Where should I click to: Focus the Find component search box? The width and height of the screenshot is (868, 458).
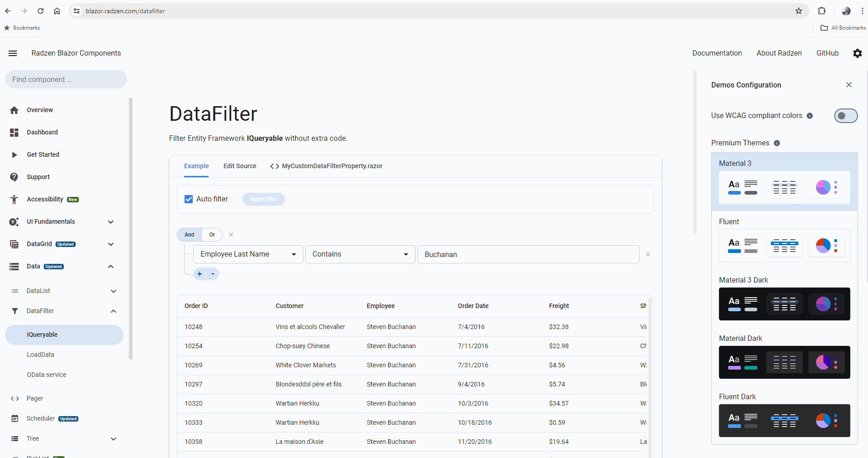coord(66,79)
